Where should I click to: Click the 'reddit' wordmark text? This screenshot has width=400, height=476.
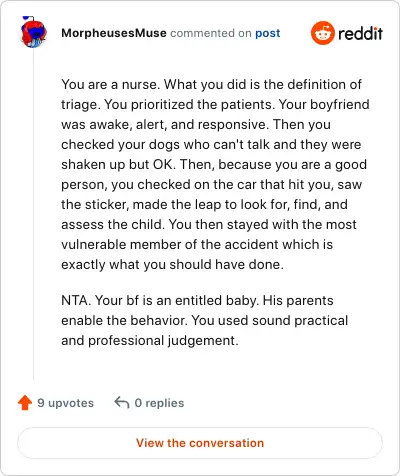pos(360,33)
